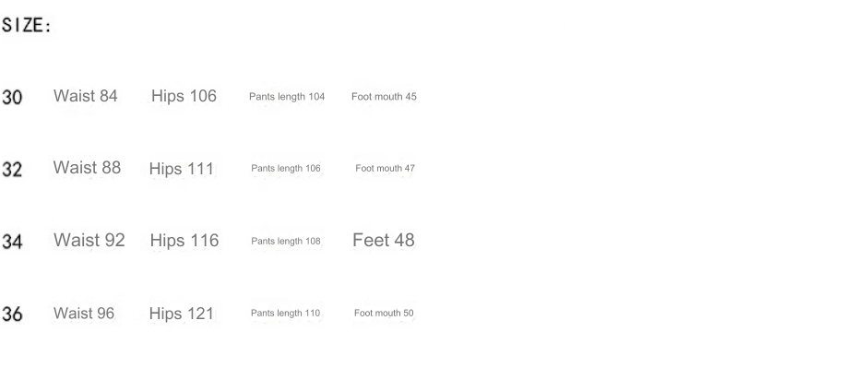868x368 pixels.
Task: Click Waist 88 text
Action: (x=87, y=168)
